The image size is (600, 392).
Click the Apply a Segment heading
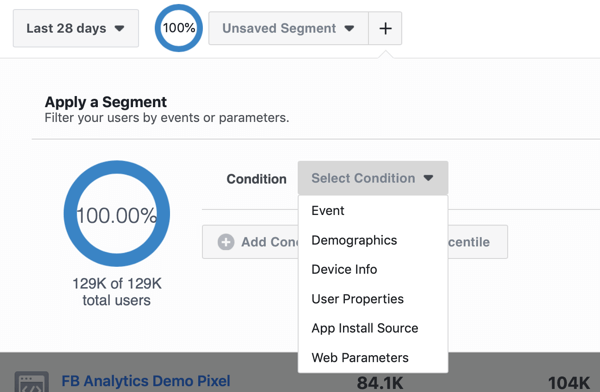coord(106,102)
